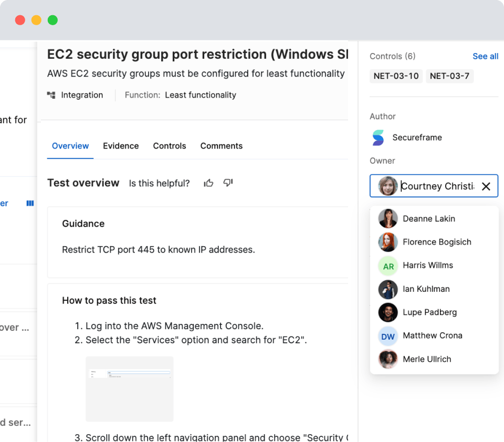This screenshot has width=504, height=442.
Task: Clear the owner field with X
Action: tap(486, 186)
